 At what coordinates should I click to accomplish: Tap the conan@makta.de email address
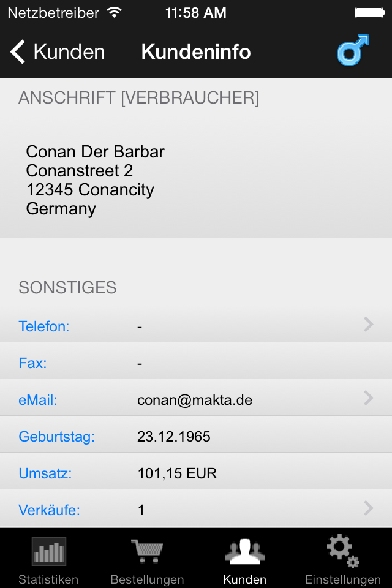coord(195,400)
